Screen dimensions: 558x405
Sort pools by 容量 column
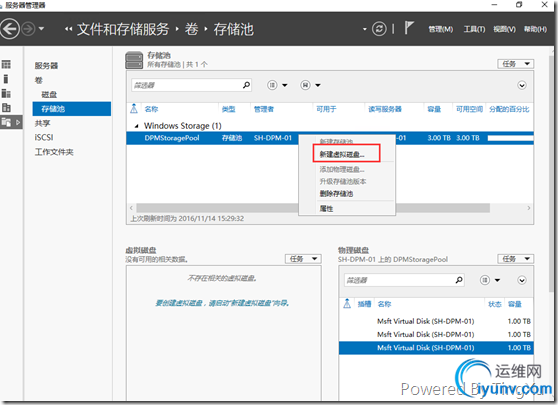[434, 109]
